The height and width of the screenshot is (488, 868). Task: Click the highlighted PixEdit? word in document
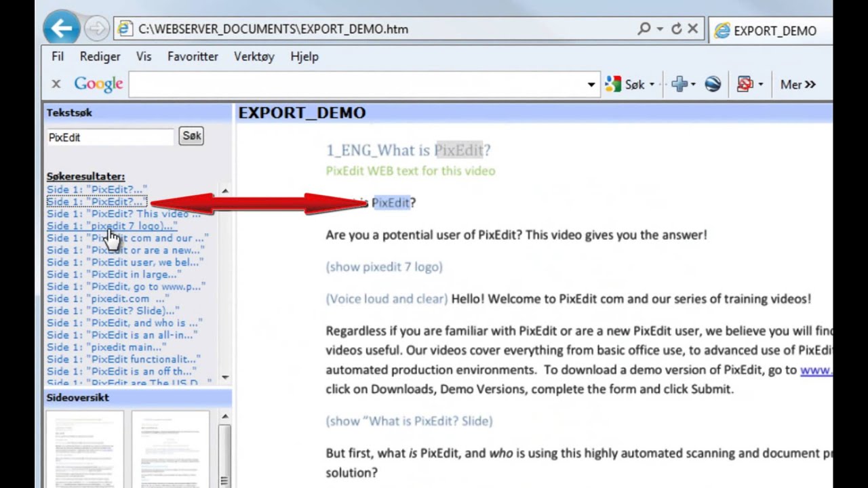click(393, 202)
